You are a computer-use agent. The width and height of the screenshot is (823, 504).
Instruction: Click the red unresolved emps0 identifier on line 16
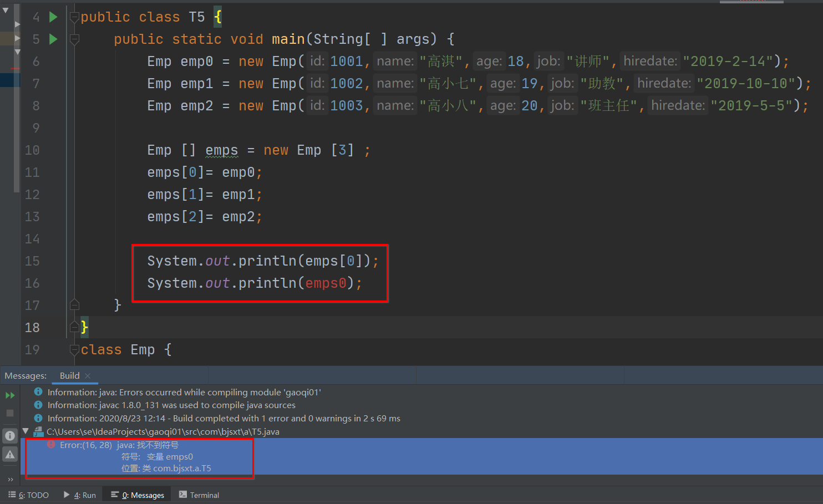(326, 283)
